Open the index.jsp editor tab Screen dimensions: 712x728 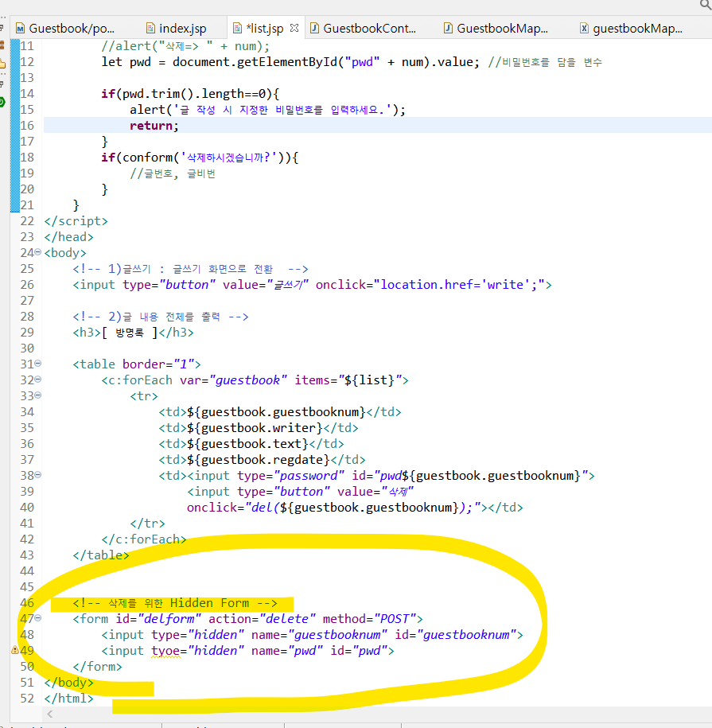(177, 29)
